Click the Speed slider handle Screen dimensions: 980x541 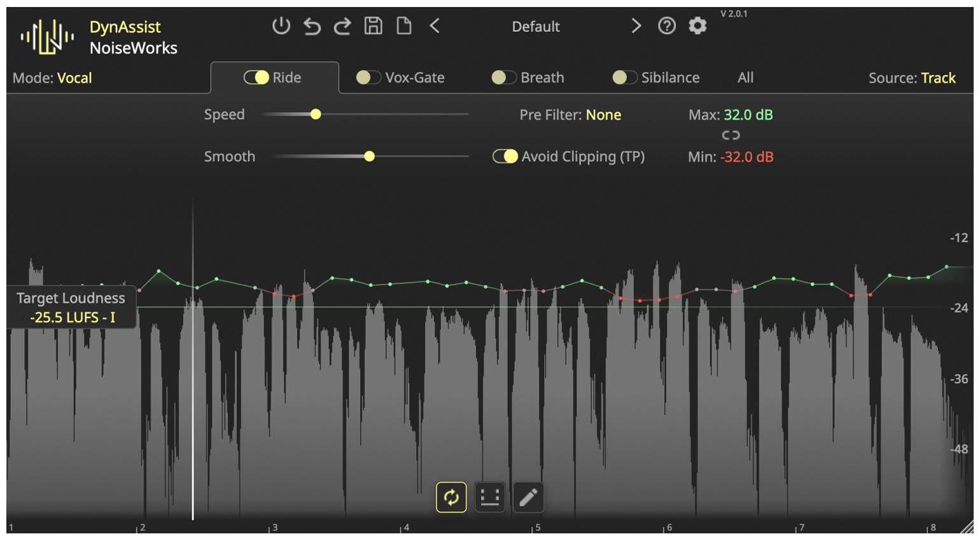pyautogui.click(x=316, y=115)
